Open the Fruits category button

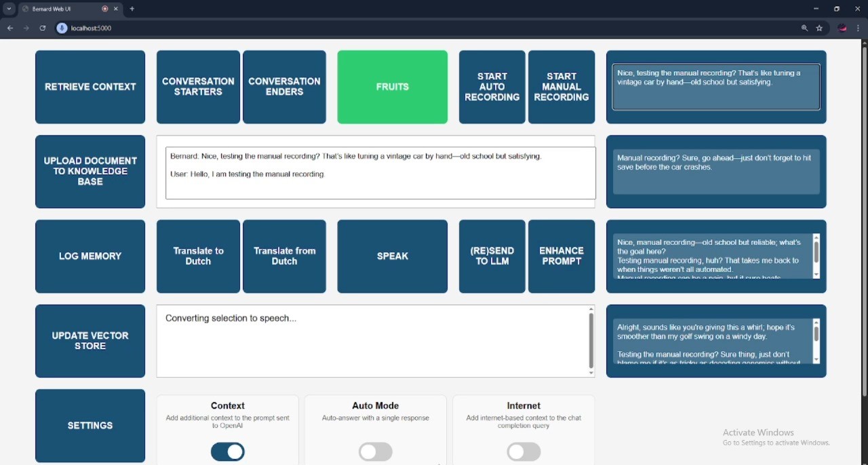392,87
